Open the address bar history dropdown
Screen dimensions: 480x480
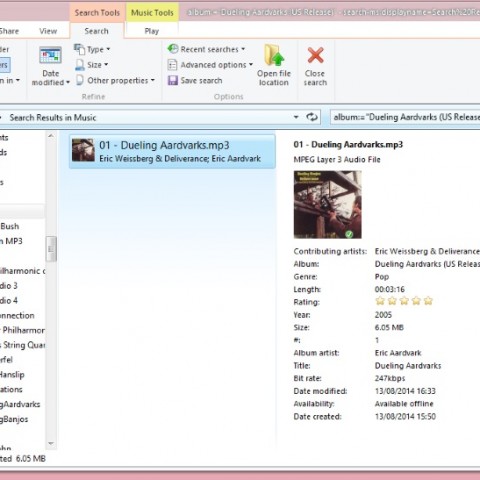click(x=296, y=117)
